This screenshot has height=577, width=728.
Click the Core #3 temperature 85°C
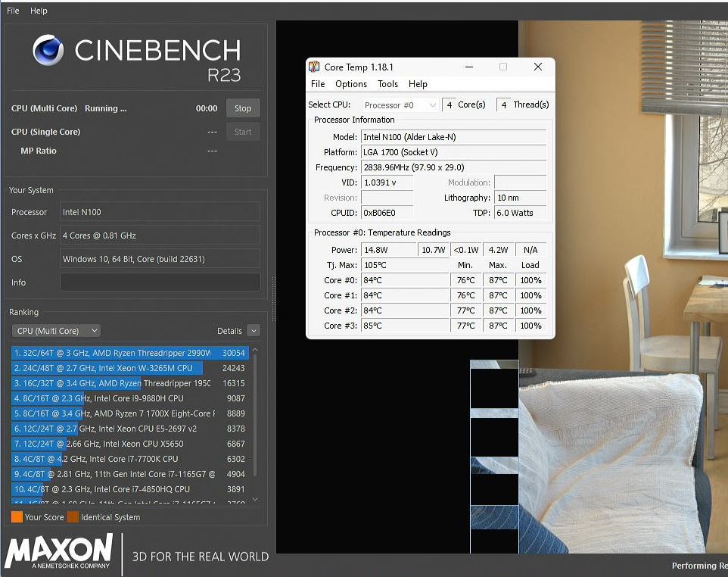pyautogui.click(x=406, y=326)
